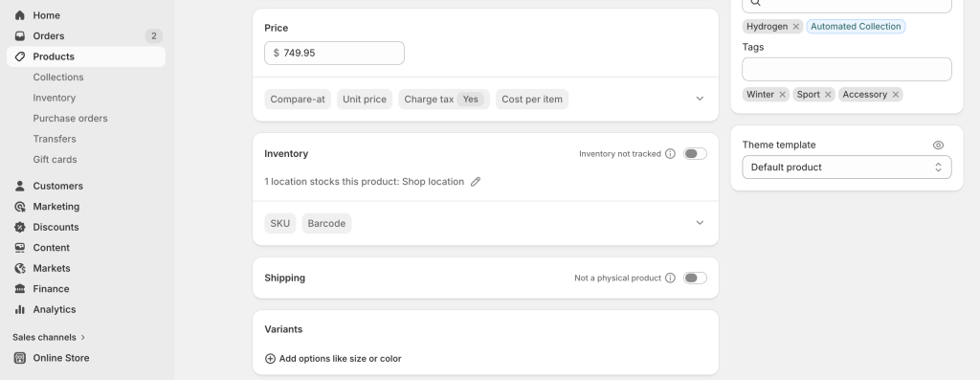Open Purchase orders in the sidebar

(x=70, y=118)
